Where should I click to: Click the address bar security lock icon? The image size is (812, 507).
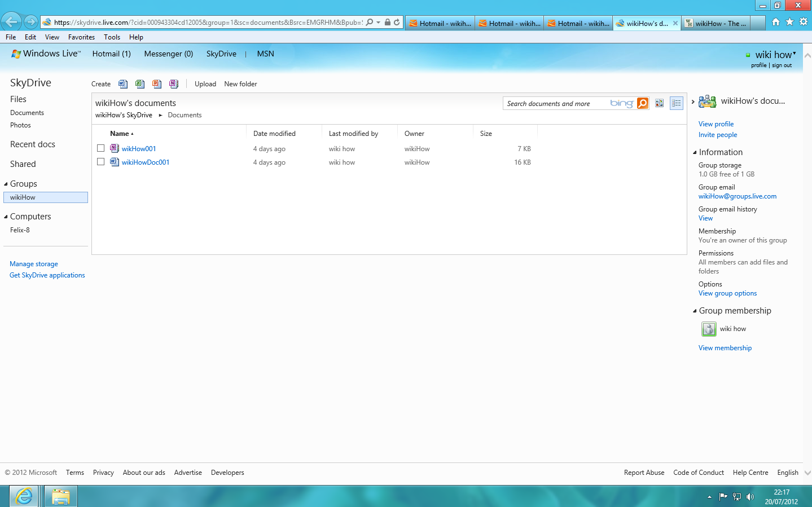(388, 23)
